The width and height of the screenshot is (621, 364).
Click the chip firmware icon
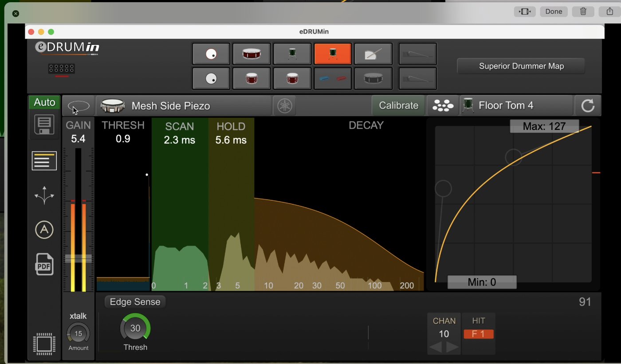pyautogui.click(x=44, y=344)
